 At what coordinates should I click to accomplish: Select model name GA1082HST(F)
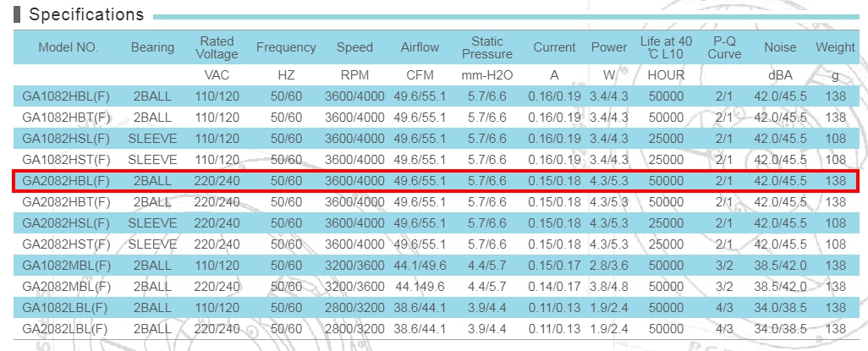click(66, 160)
